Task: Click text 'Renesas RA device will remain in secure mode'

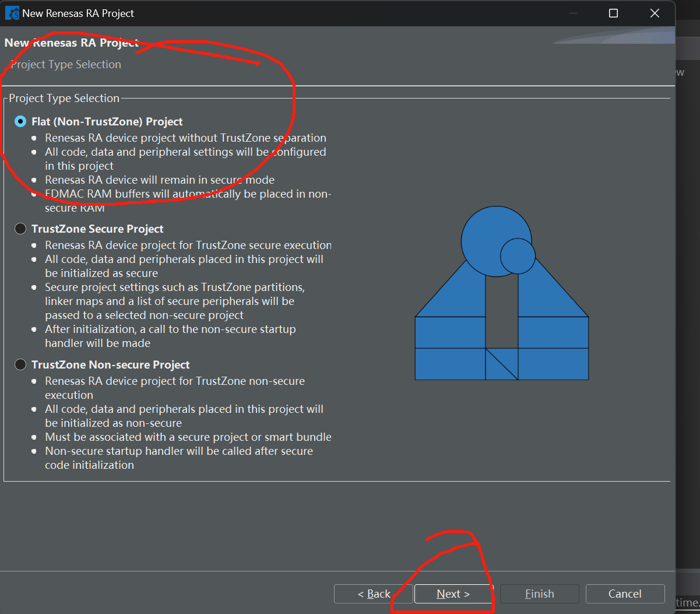Action: coord(160,180)
